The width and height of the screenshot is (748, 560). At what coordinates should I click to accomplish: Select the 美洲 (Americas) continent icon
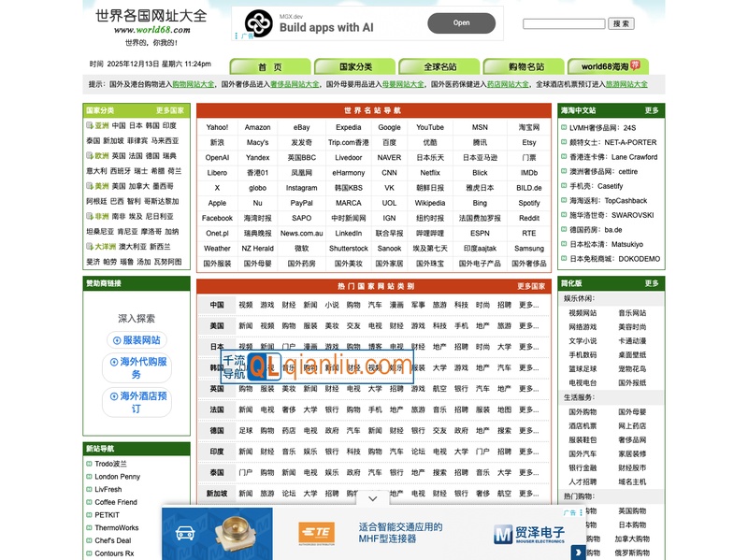(x=89, y=185)
